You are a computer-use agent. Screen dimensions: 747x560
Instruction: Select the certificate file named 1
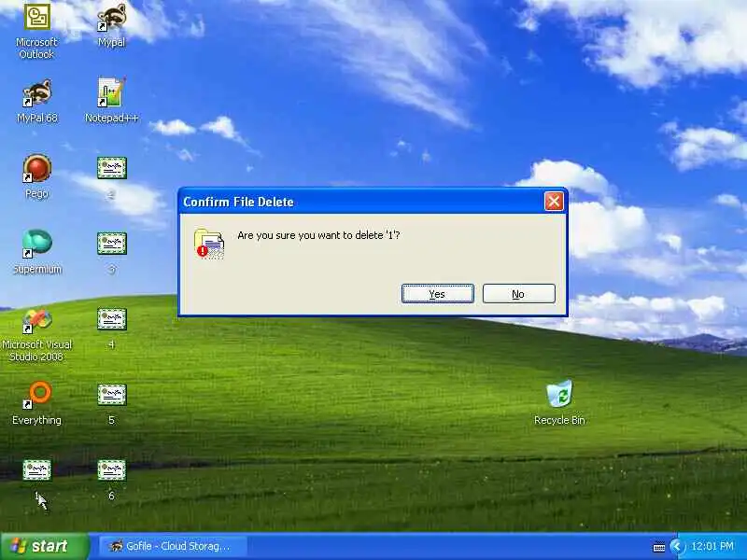pos(36,470)
